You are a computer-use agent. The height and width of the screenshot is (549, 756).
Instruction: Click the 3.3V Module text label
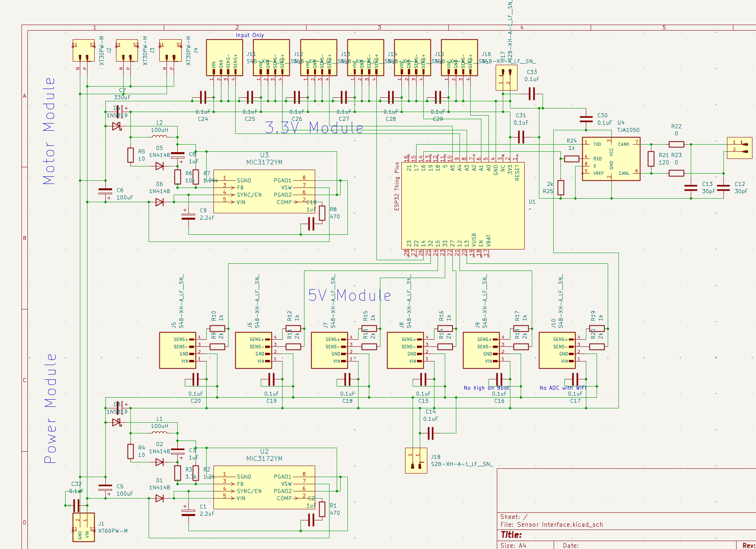(314, 128)
